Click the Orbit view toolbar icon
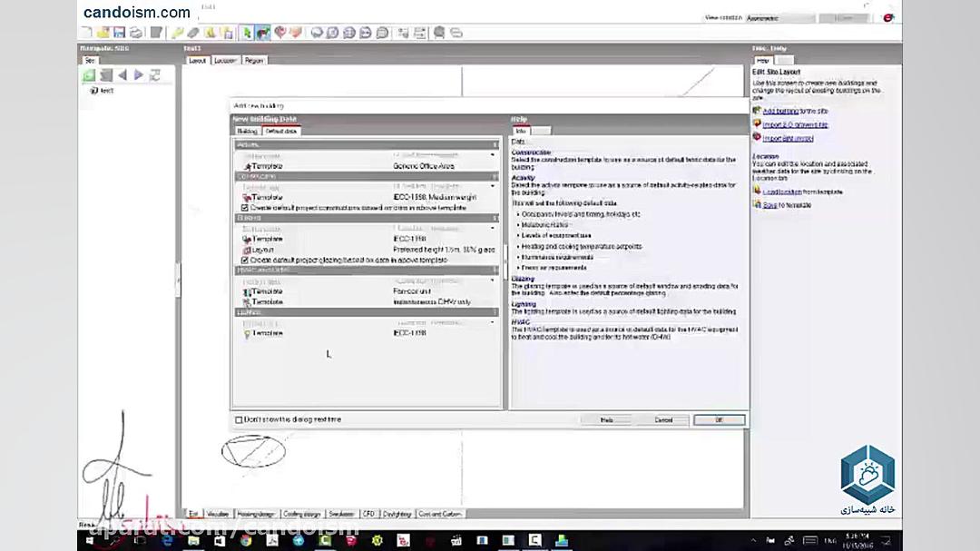Screen dimensions: 980x551 tap(317, 33)
